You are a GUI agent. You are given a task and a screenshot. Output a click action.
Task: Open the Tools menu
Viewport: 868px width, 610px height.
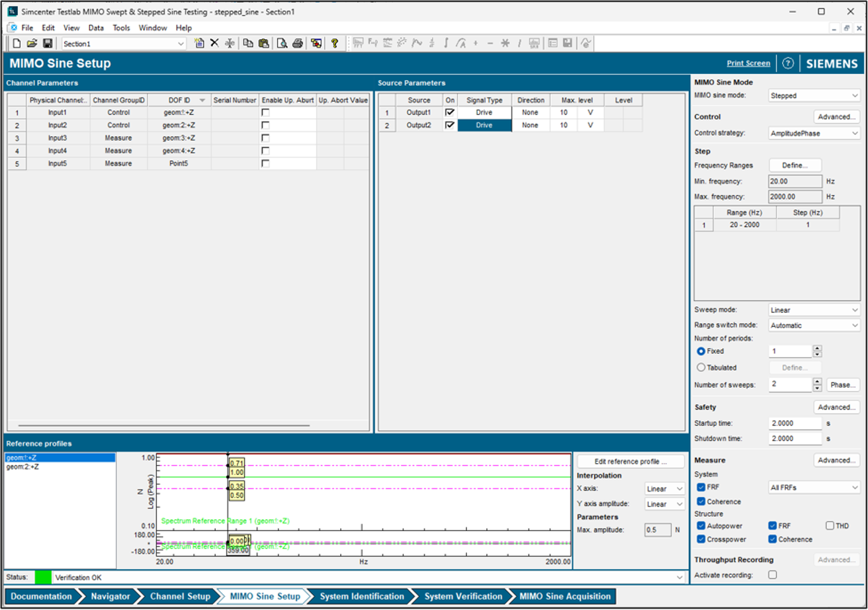coord(121,28)
